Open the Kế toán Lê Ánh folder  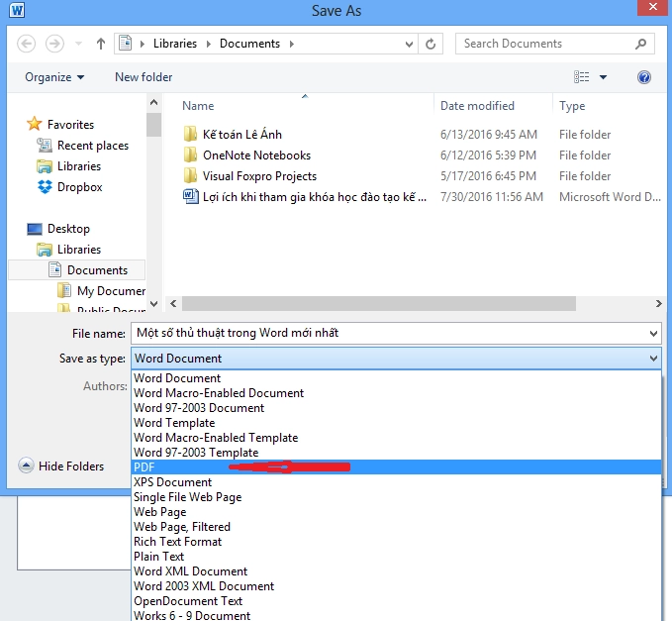[x=242, y=135]
